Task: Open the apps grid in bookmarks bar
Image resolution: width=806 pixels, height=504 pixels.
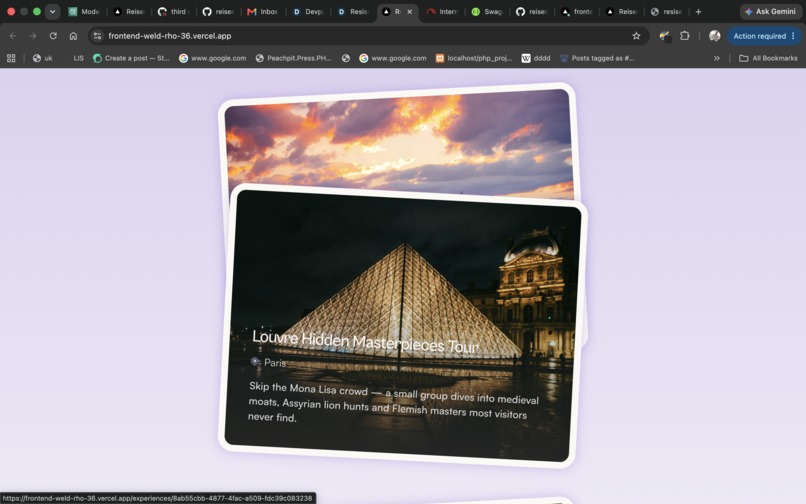Action: point(11,58)
